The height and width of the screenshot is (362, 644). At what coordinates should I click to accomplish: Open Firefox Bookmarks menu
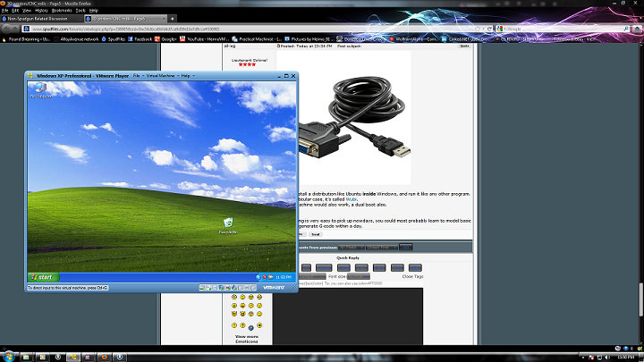62,10
